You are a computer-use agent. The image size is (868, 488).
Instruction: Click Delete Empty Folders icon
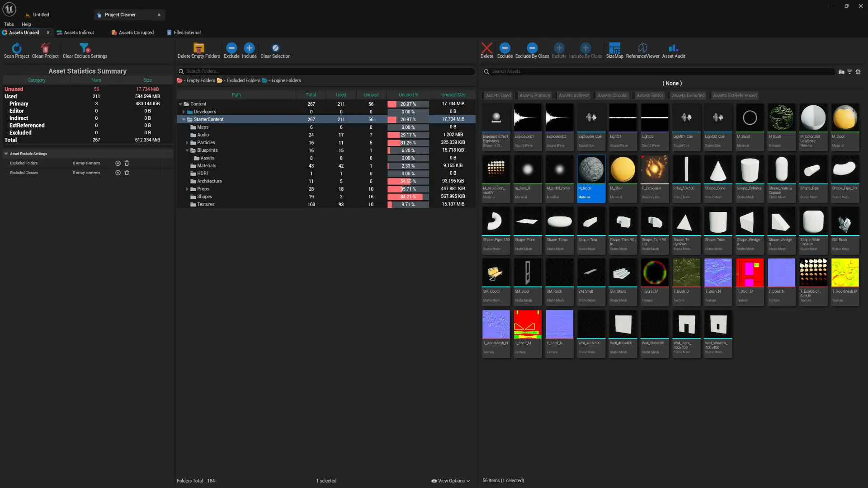pyautogui.click(x=198, y=48)
